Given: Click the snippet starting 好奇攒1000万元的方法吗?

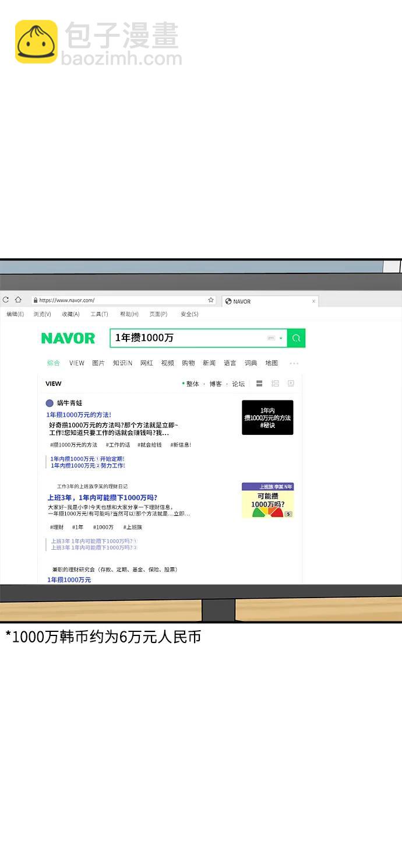Looking at the screenshot, I should click(114, 429).
